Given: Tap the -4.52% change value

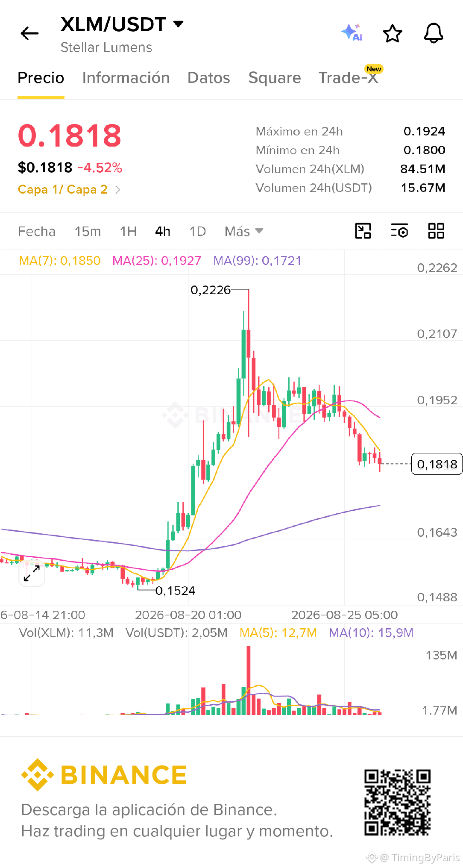Looking at the screenshot, I should 100,168.
